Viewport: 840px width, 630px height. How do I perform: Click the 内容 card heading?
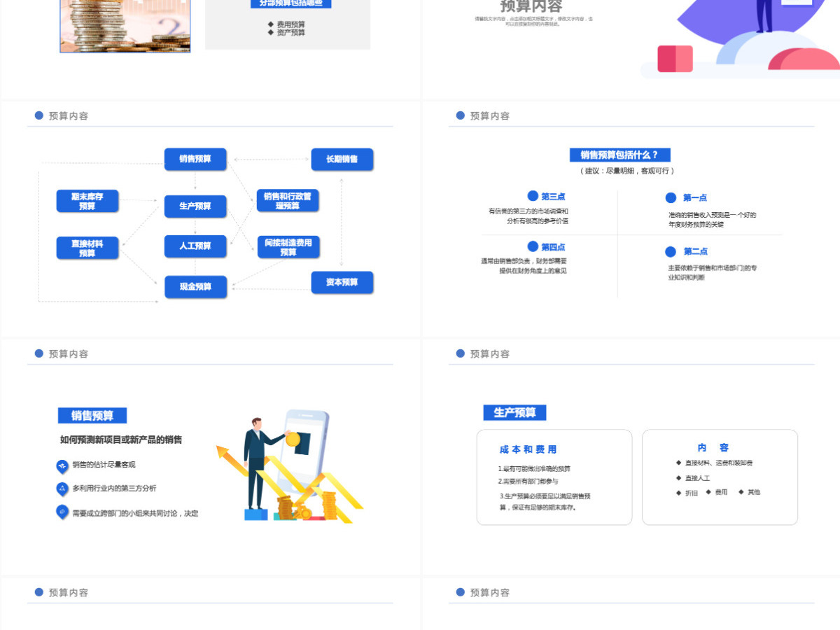[x=713, y=447]
